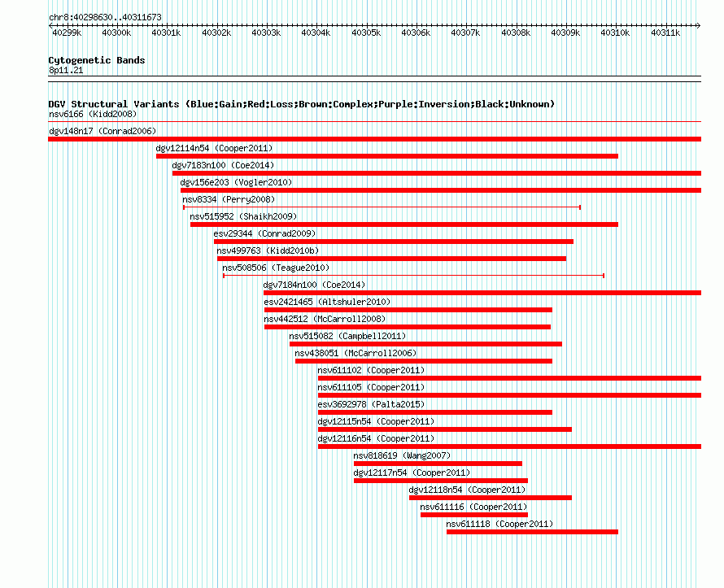Click the red bar under nsv818619 (Wang2007)
The image size is (724, 588).
click(x=438, y=464)
